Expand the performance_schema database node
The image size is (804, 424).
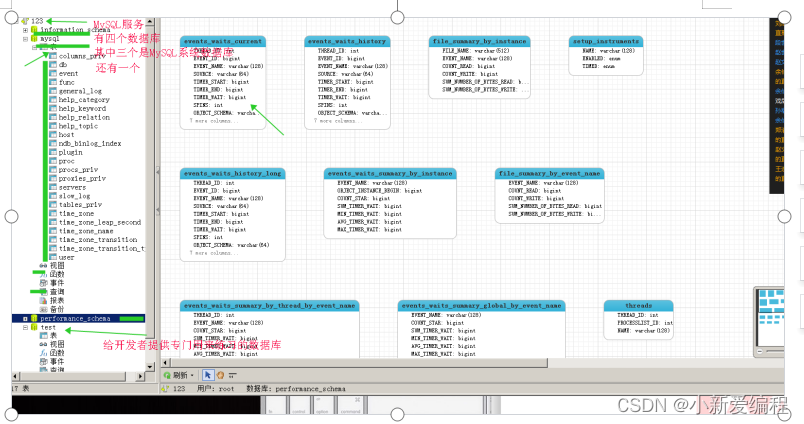tap(25, 318)
